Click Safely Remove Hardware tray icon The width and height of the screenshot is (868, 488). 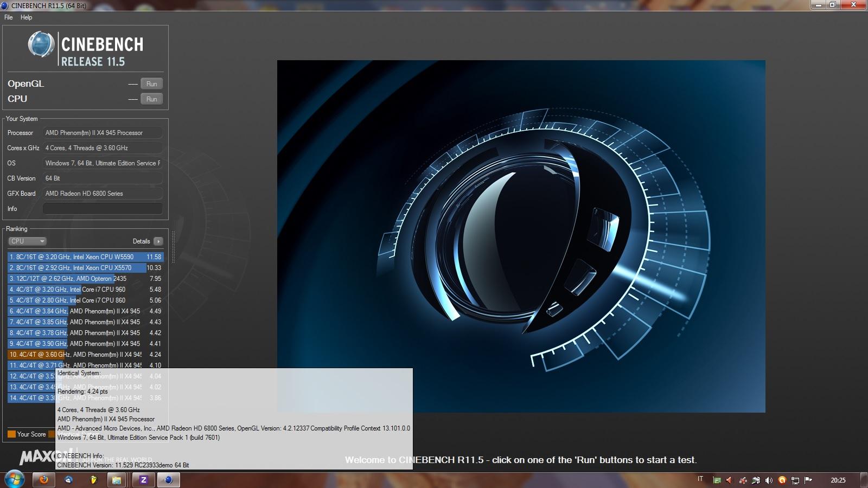coord(756,480)
